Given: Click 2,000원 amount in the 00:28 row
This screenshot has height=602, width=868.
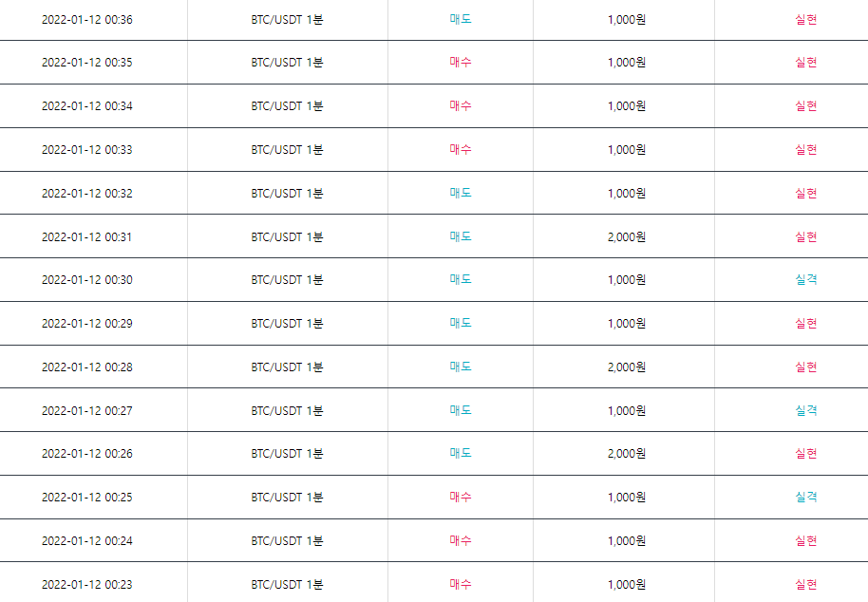Looking at the screenshot, I should (x=626, y=367).
